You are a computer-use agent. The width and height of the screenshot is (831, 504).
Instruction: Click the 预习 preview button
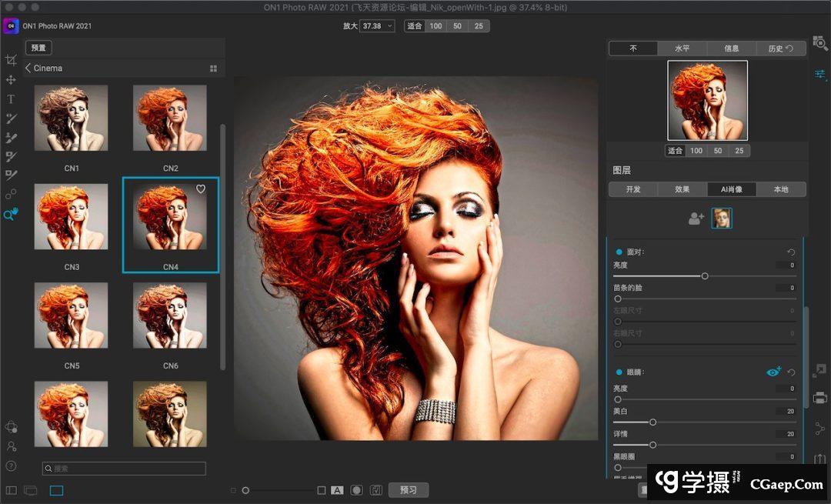pos(408,490)
